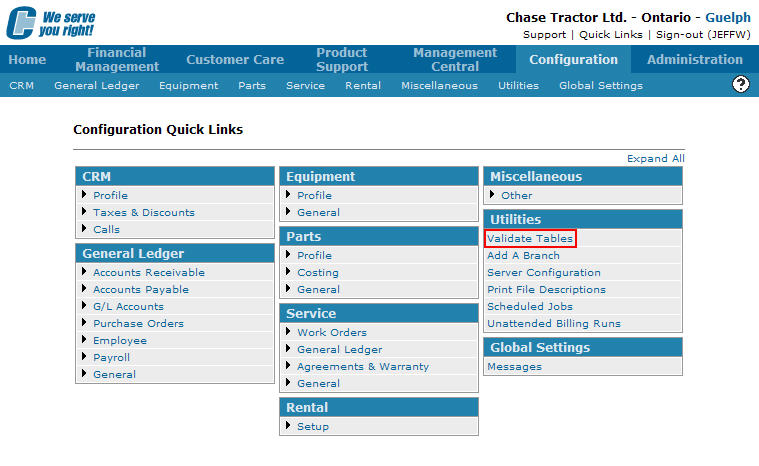This screenshot has height=466, width=759.
Task: Switch to Financial Management tab
Action: point(117,60)
